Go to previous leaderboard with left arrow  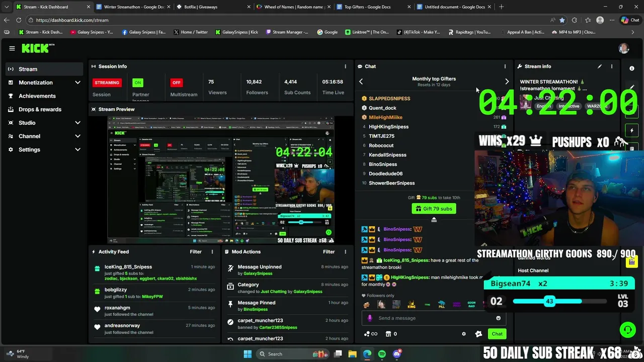361,81
